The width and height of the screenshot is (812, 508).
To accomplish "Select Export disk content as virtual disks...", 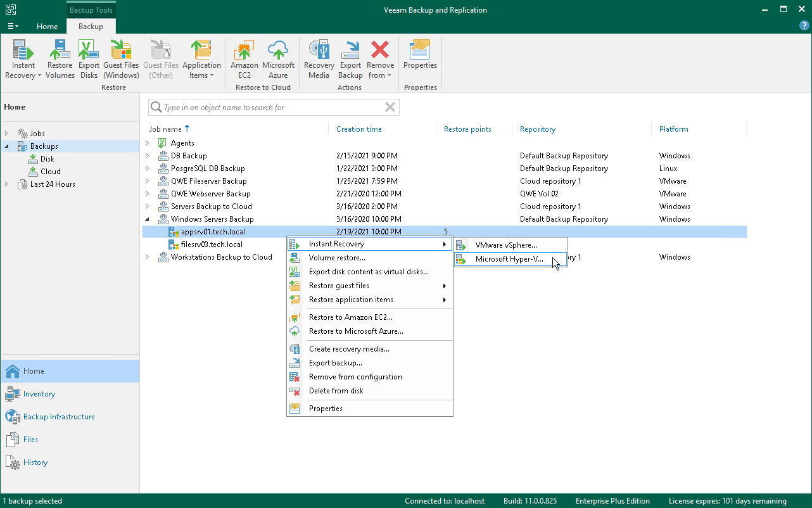I will pos(370,272).
